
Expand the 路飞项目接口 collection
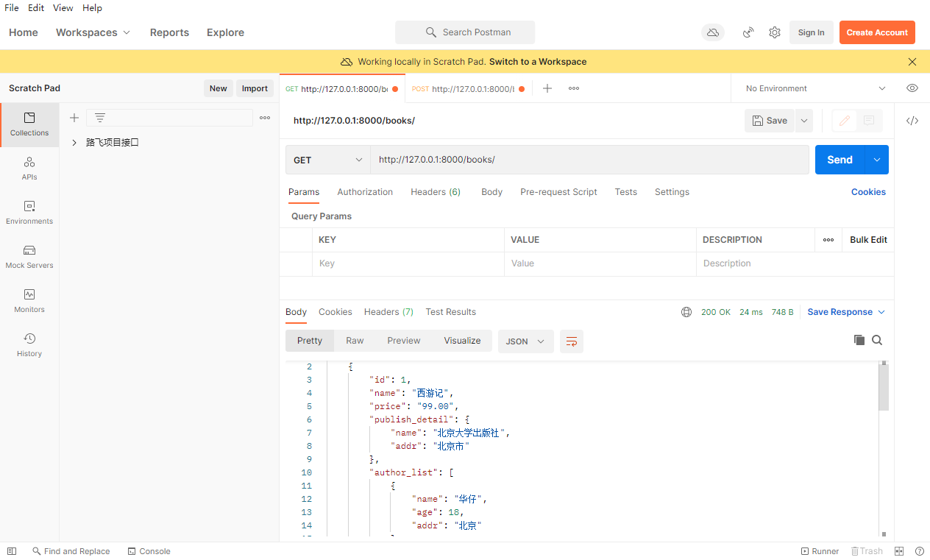point(74,143)
